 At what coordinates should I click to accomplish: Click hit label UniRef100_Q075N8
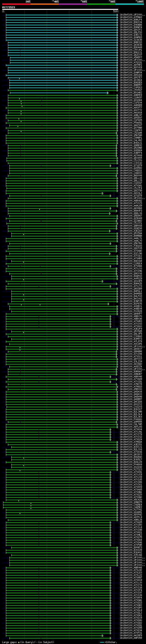[x=131, y=128]
